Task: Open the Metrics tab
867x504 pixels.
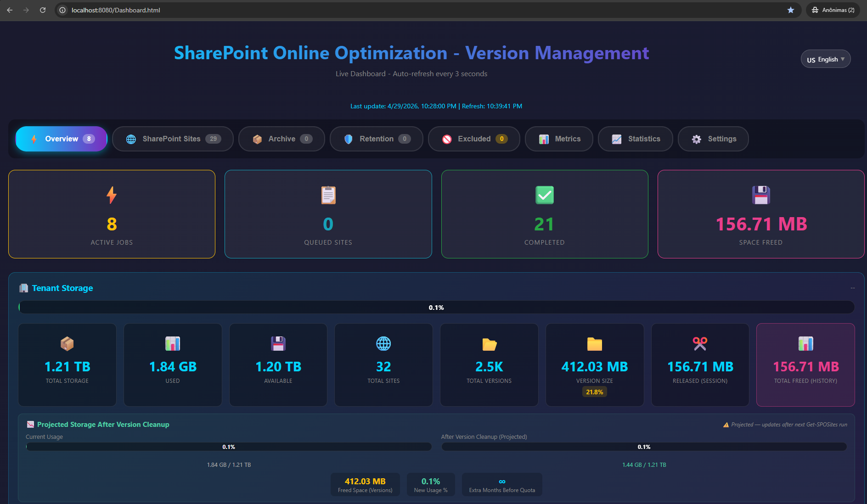Action: (559, 139)
